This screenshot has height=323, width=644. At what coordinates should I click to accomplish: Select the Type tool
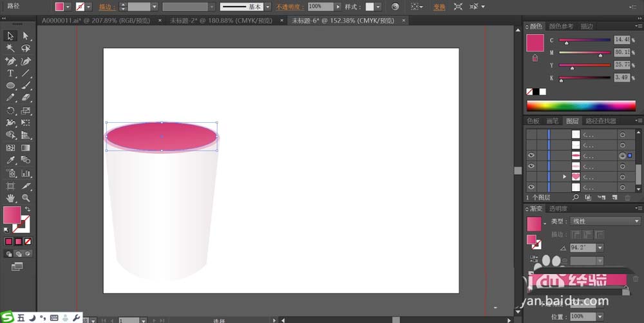click(10, 73)
